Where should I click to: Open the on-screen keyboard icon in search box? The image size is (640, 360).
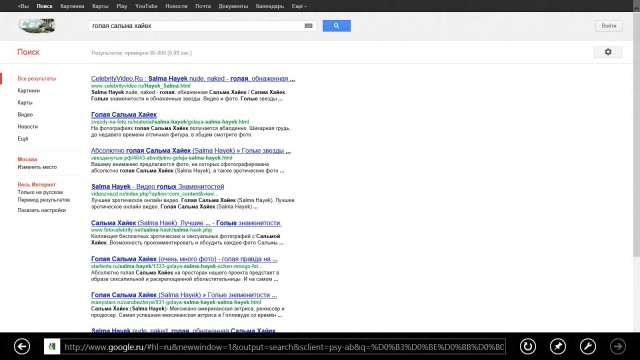[309, 26]
